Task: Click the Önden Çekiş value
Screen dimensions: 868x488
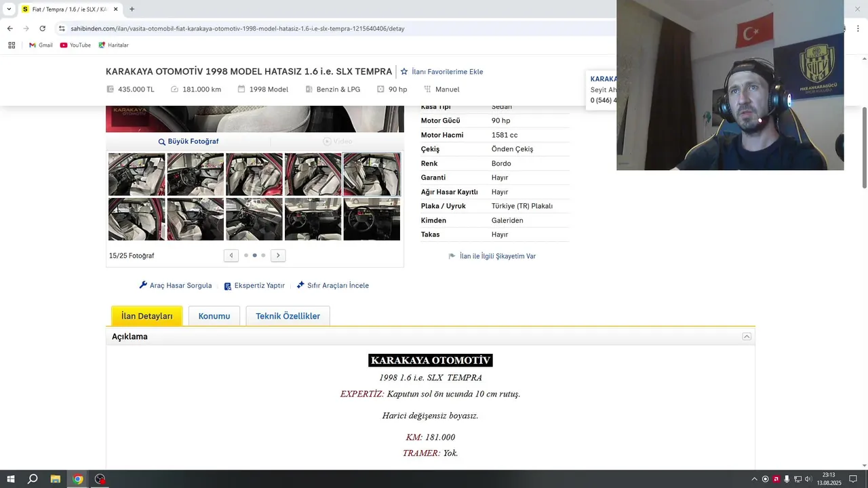Action: [512, 149]
